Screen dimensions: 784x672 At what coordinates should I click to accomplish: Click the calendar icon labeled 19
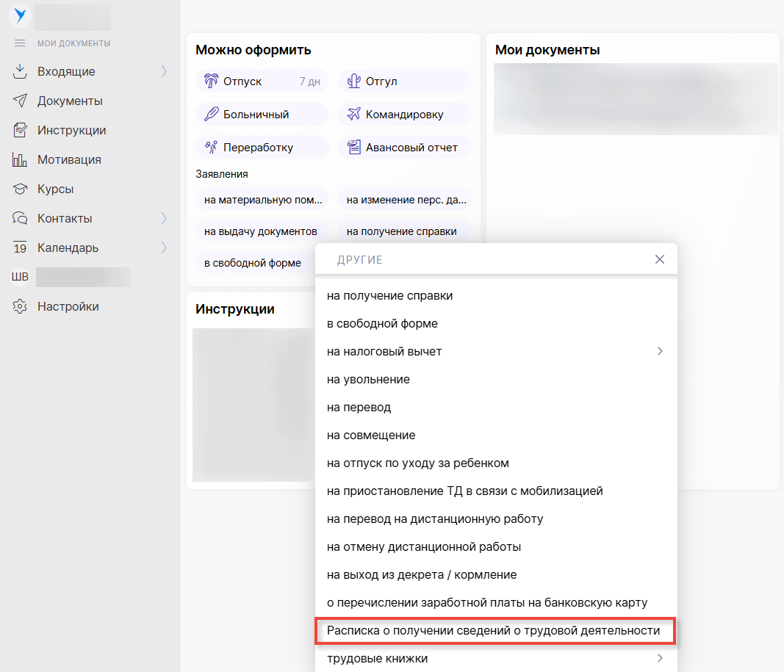click(x=20, y=248)
